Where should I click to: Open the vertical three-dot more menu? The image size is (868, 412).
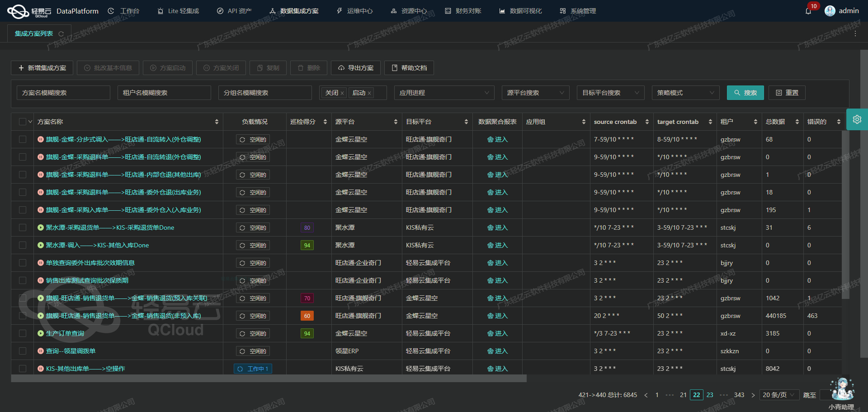click(x=855, y=34)
